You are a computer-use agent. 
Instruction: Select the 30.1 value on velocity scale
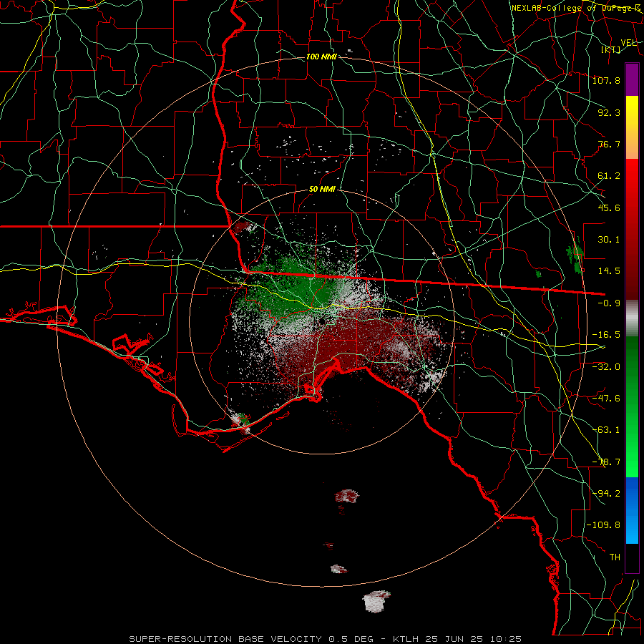[x=609, y=240]
